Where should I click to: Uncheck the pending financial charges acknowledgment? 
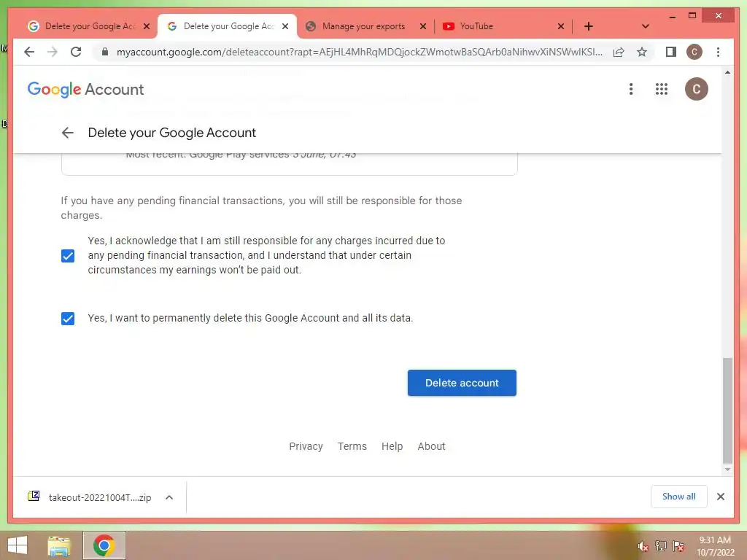[68, 256]
